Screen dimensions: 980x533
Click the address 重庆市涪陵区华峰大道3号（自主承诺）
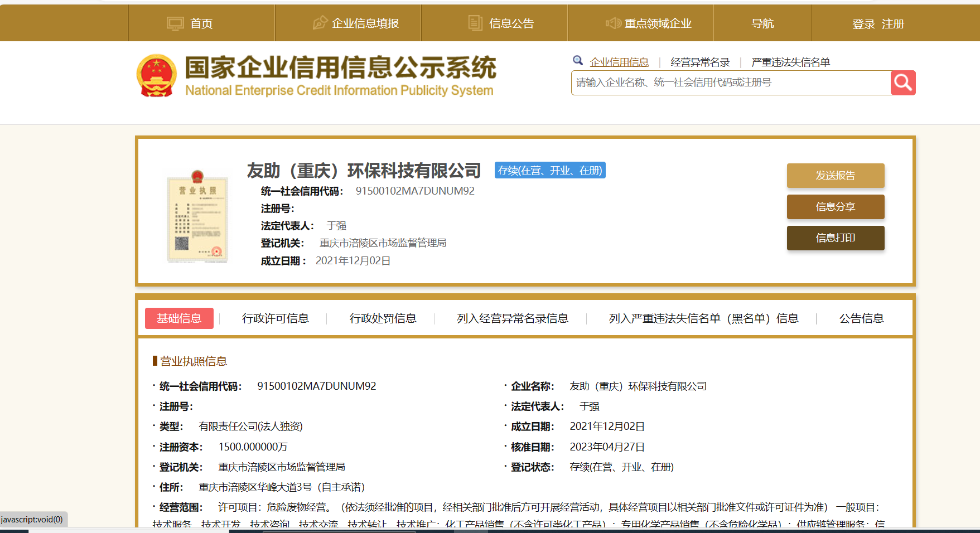click(282, 487)
